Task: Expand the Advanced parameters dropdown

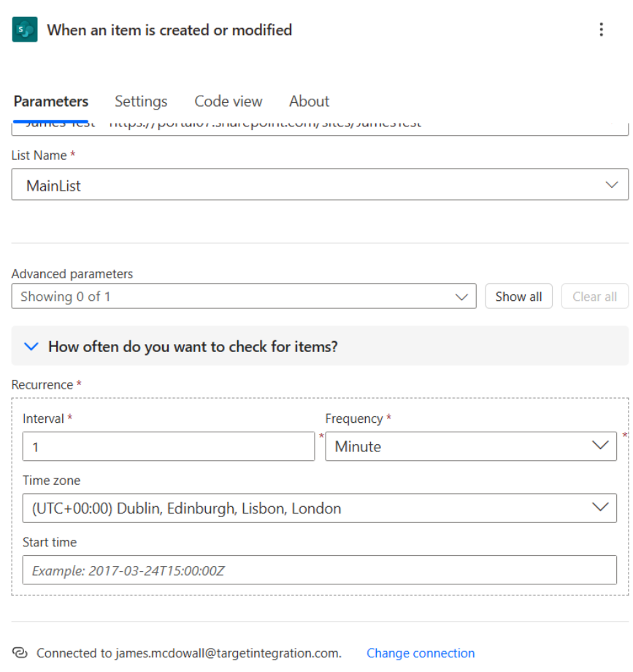Action: tap(244, 297)
